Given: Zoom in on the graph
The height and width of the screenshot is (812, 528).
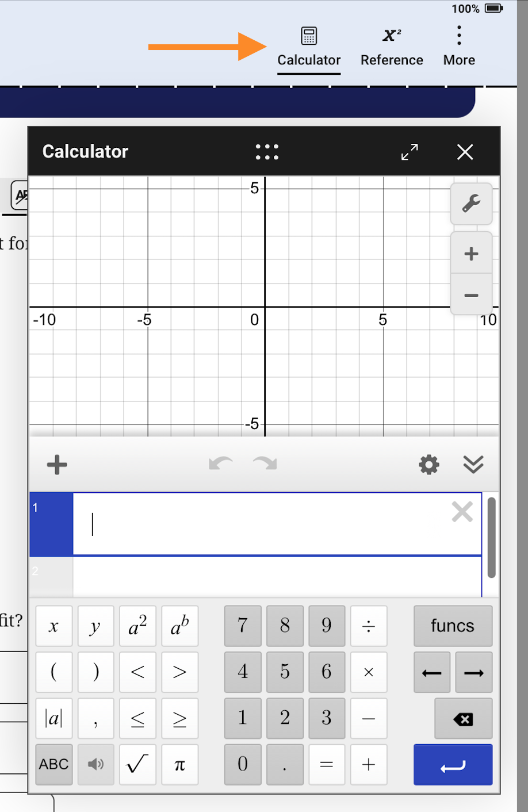Looking at the screenshot, I should (471, 253).
